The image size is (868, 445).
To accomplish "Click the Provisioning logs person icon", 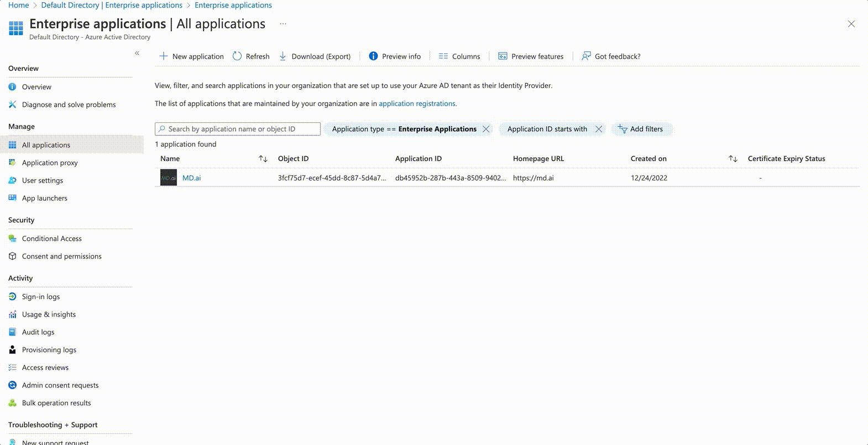I will (x=12, y=350).
